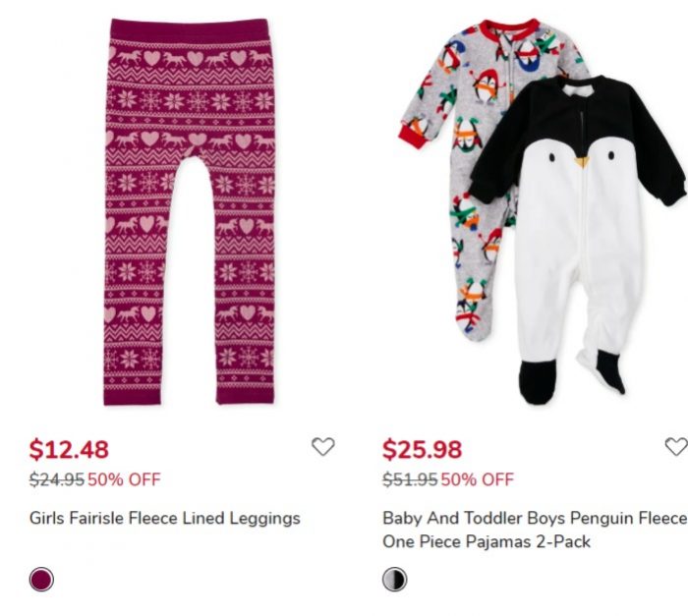Favorite the Girls Fairisle Leggings with heart icon
Image resolution: width=688 pixels, height=616 pixels.
point(322,447)
